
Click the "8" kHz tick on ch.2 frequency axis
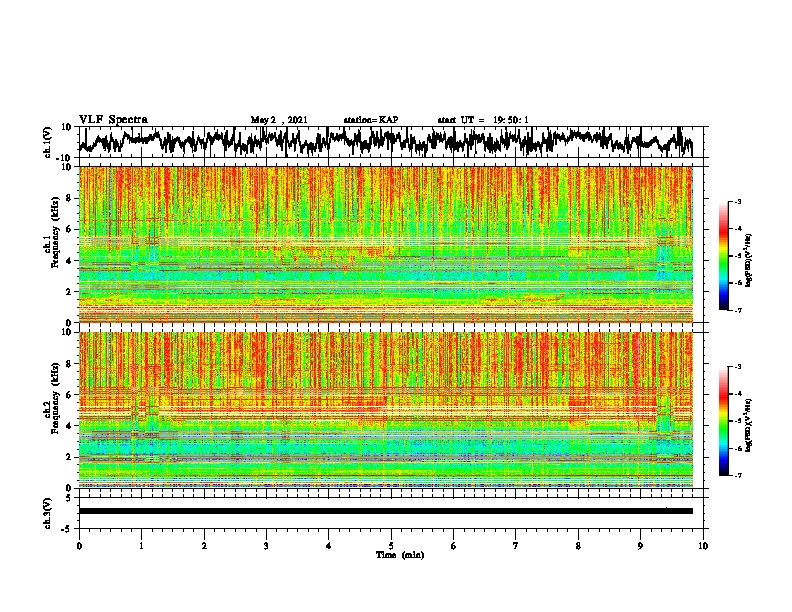71,364
